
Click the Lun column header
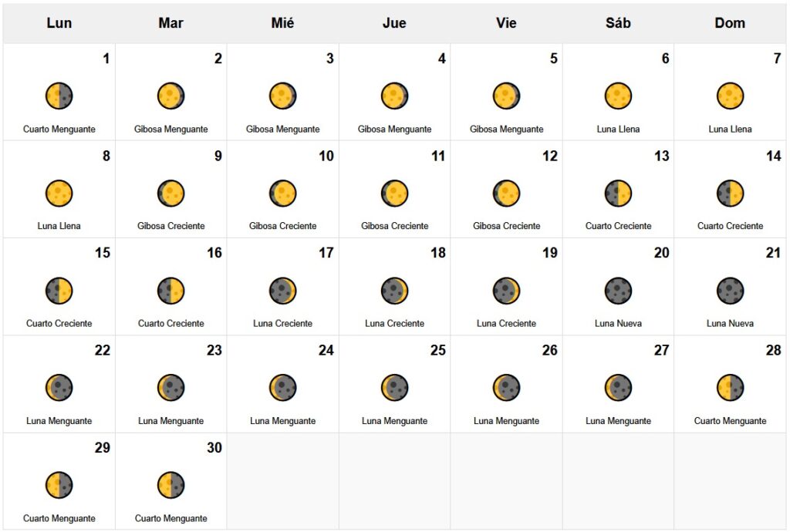pyautogui.click(x=59, y=23)
